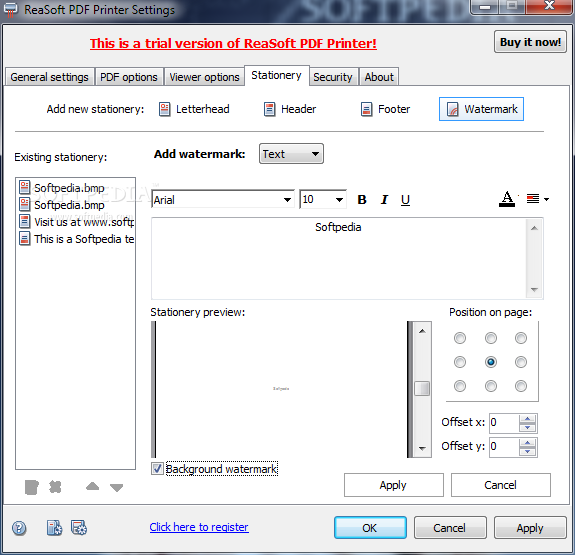
Task: Switch to the About tab
Action: pyautogui.click(x=379, y=77)
